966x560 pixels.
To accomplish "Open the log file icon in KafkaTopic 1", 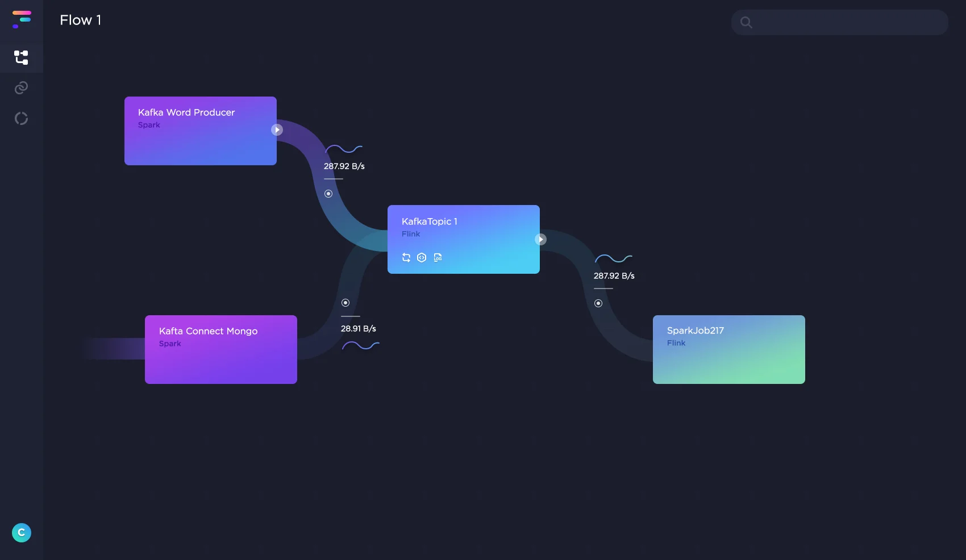I will coord(438,257).
